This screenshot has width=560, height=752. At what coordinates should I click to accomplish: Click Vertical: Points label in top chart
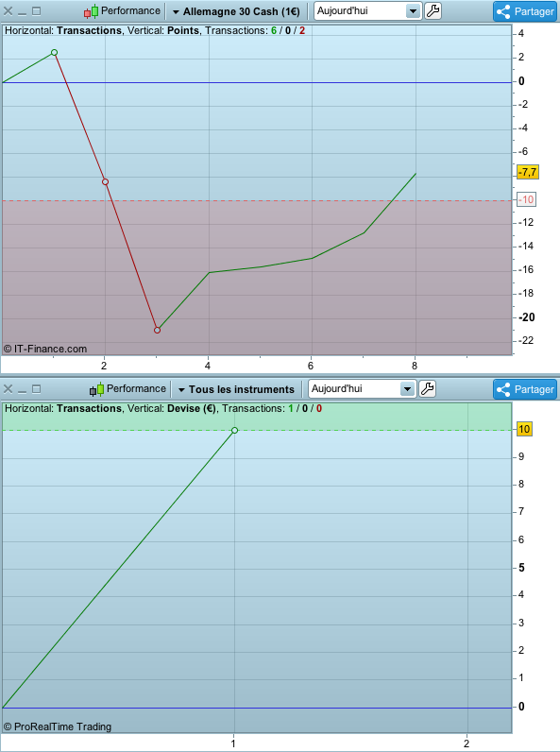163,30
